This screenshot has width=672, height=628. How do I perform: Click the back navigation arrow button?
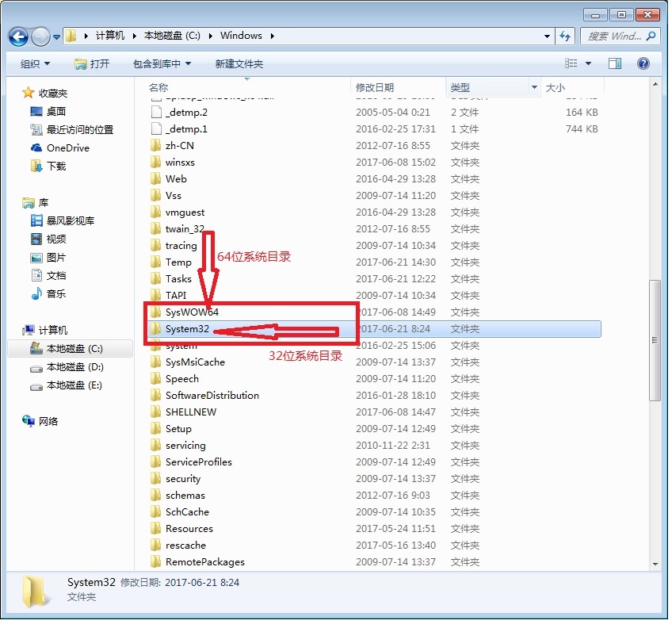pos(18,36)
